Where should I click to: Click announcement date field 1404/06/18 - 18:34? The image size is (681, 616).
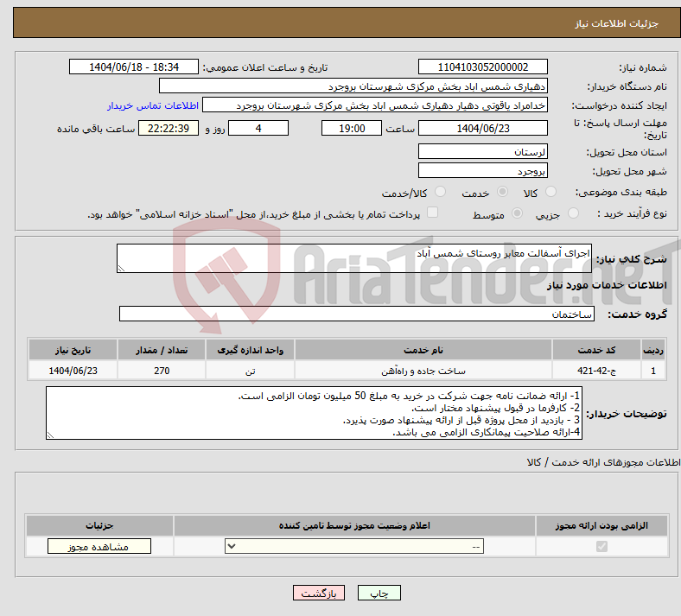[134, 67]
